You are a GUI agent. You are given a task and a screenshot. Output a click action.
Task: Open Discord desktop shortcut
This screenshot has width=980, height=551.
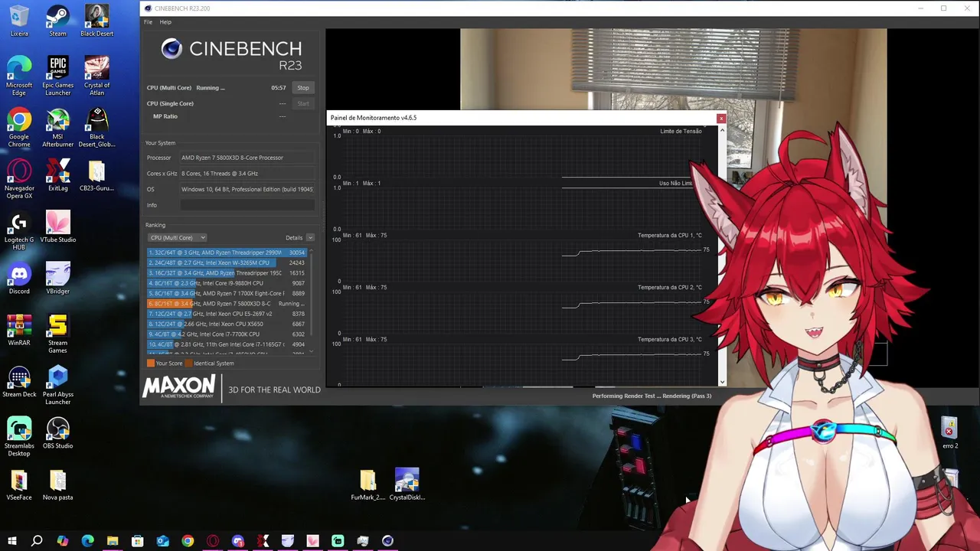(x=19, y=278)
